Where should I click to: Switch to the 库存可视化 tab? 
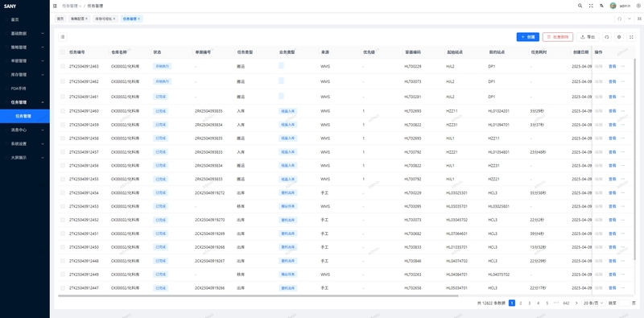coord(105,19)
